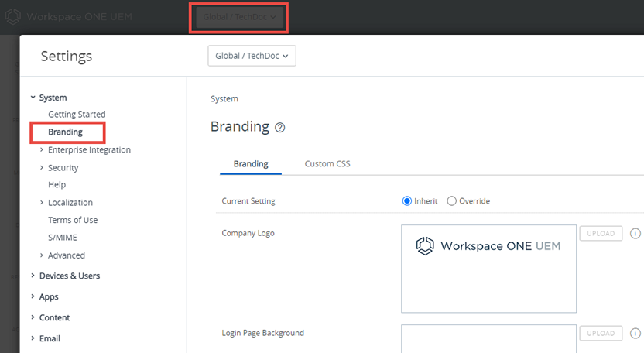Image resolution: width=644 pixels, height=353 pixels.
Task: Switch to the Custom CSS tab
Action: [x=327, y=163]
